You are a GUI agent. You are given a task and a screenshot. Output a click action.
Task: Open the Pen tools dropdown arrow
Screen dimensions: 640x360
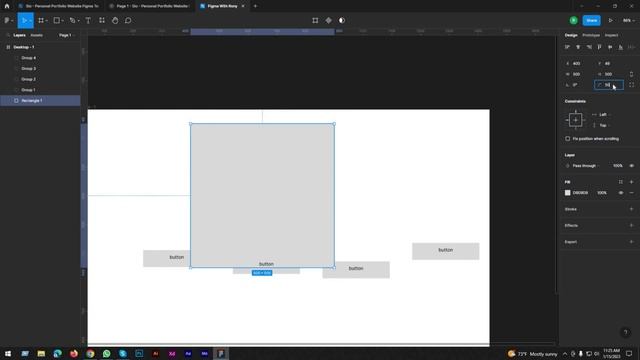coord(78,20)
